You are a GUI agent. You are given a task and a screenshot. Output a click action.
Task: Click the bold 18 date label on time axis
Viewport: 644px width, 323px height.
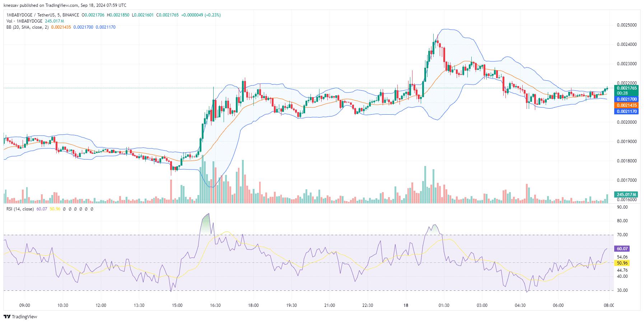pyautogui.click(x=406, y=305)
